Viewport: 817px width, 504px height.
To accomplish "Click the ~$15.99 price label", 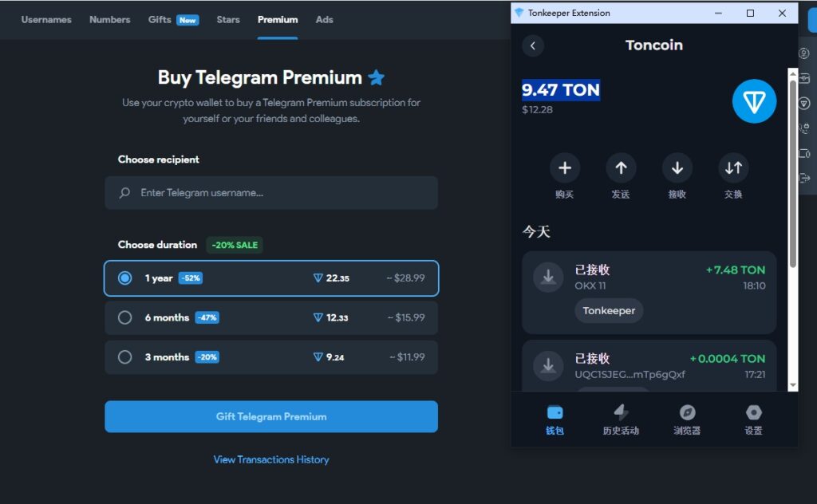I will click(406, 317).
